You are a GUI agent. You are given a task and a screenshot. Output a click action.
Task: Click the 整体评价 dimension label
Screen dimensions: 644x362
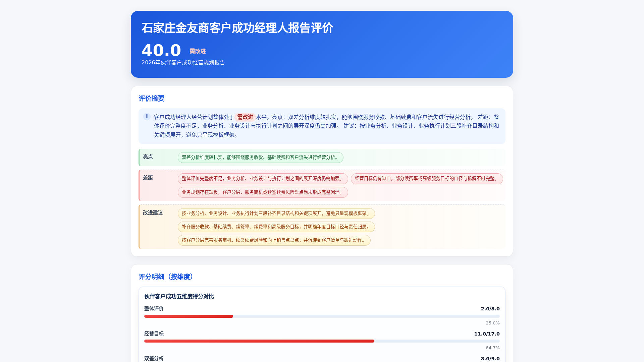154,309
